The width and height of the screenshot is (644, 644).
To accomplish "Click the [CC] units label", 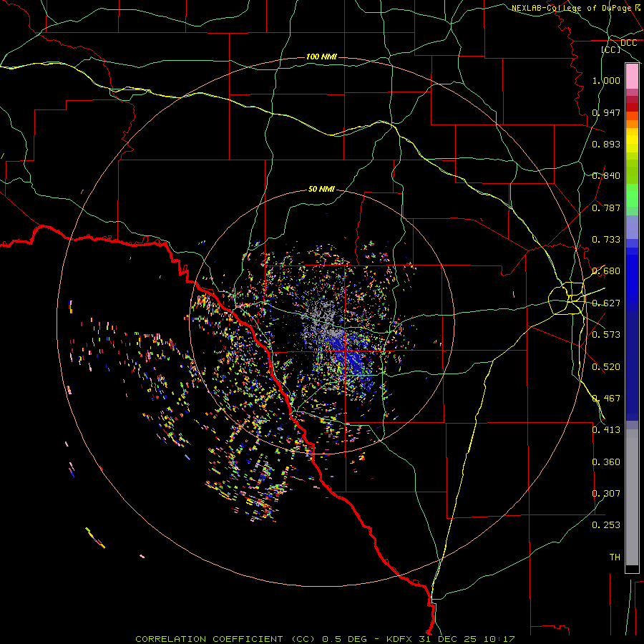I will pos(611,49).
